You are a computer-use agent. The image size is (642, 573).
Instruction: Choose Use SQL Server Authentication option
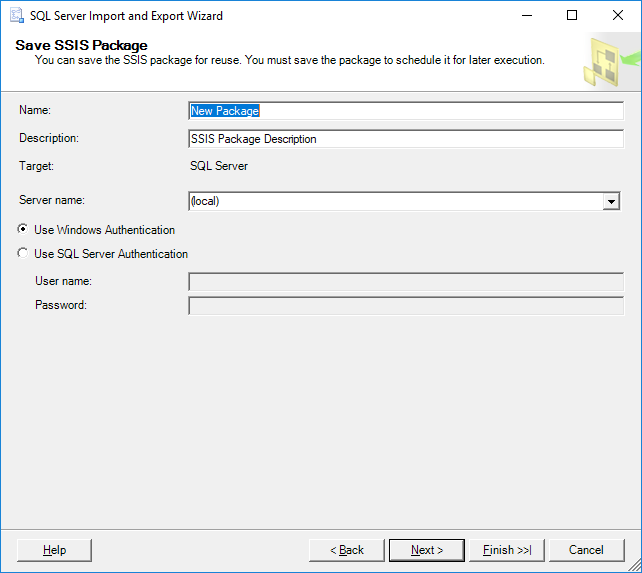coord(23,254)
